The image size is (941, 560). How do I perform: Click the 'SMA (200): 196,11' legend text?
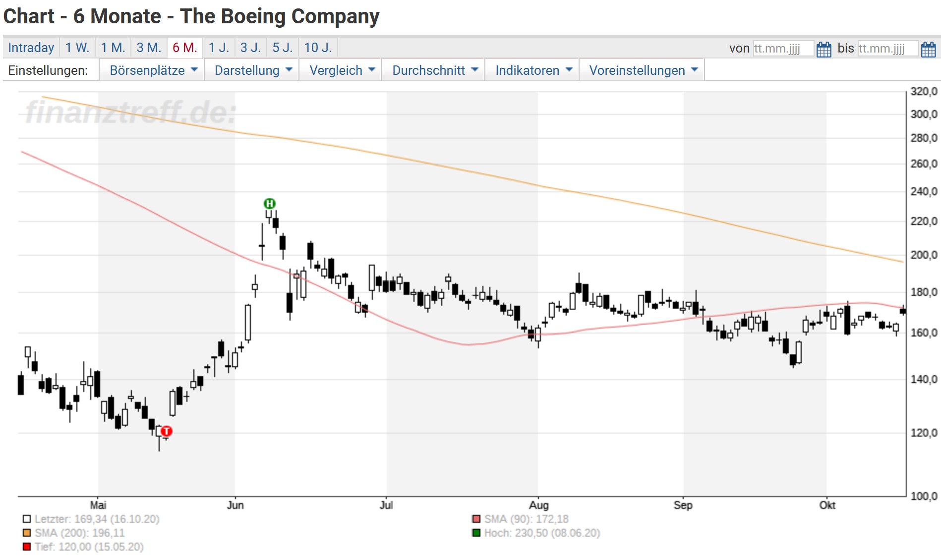80,533
